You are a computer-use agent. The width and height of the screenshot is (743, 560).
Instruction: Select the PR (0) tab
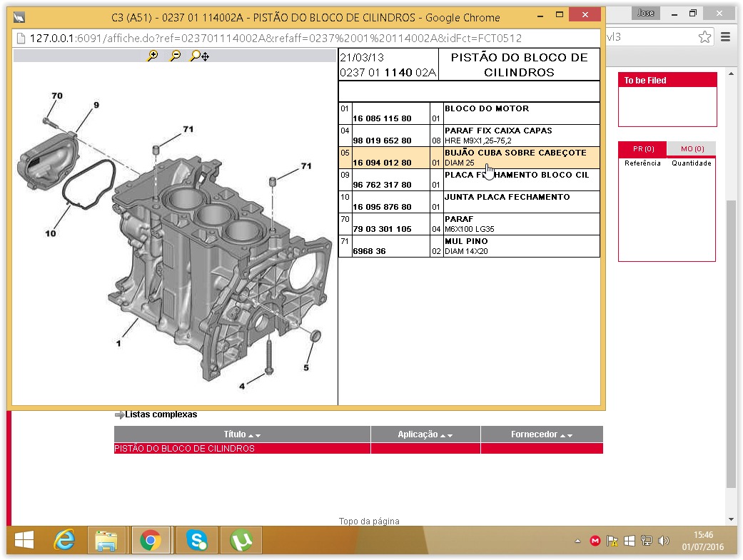(643, 149)
